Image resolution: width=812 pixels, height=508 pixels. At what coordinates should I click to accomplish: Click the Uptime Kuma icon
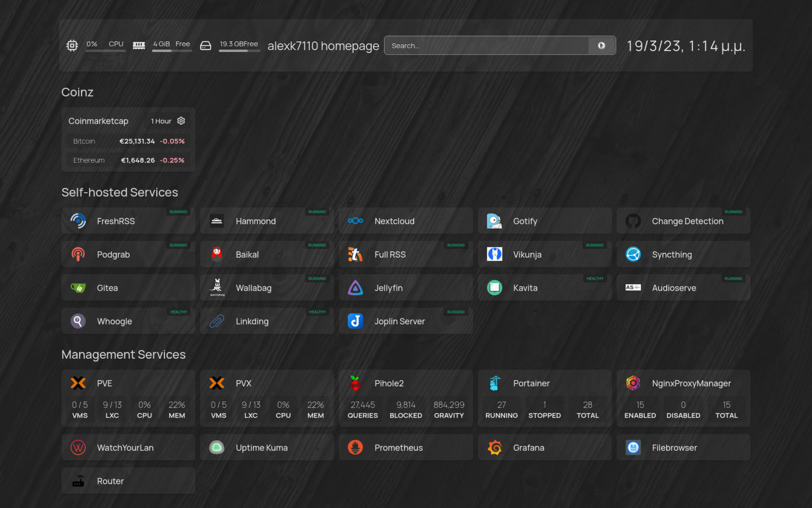(217, 447)
